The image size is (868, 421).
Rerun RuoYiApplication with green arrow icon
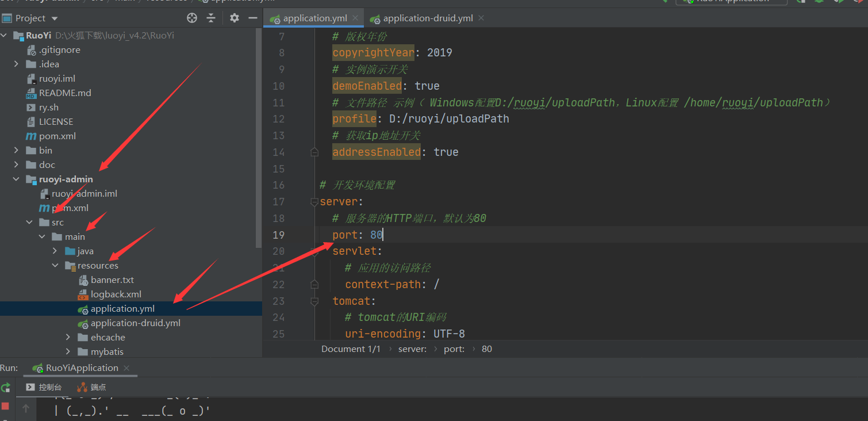coord(6,388)
